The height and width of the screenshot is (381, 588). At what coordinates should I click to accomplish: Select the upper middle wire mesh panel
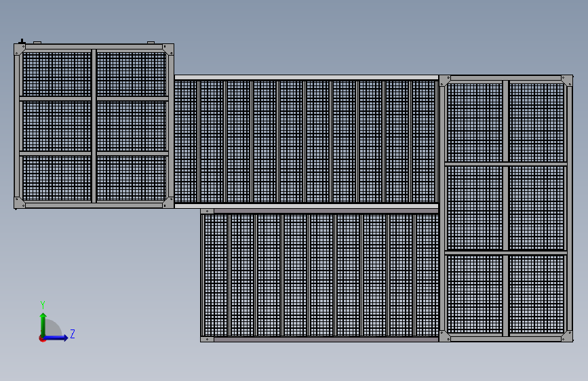click(x=307, y=142)
